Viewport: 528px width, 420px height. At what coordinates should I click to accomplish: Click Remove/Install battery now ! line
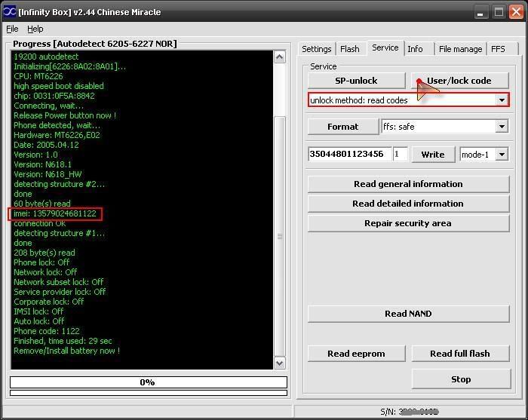click(x=66, y=351)
